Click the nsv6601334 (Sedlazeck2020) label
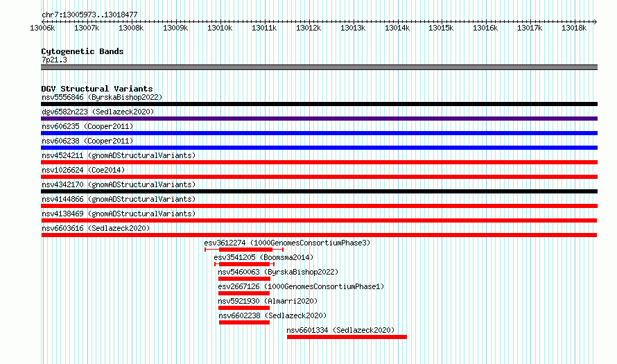 (x=340, y=330)
